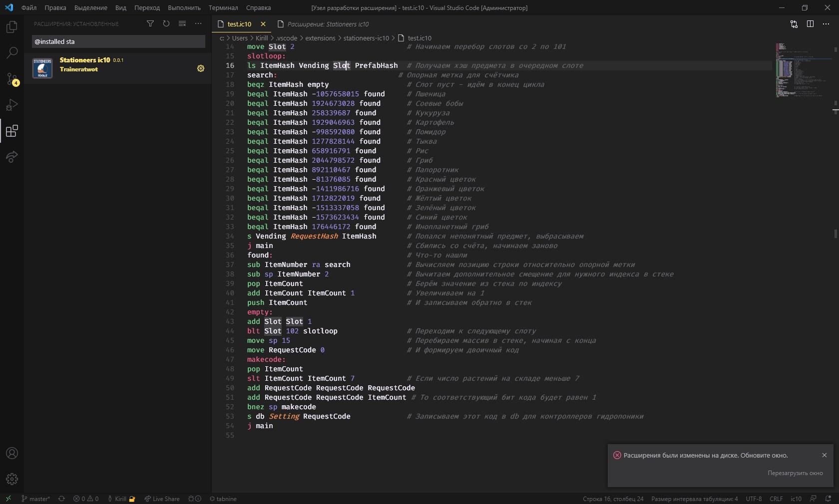Open the Терминал menu
This screenshot has width=839, height=504.
[x=223, y=7]
